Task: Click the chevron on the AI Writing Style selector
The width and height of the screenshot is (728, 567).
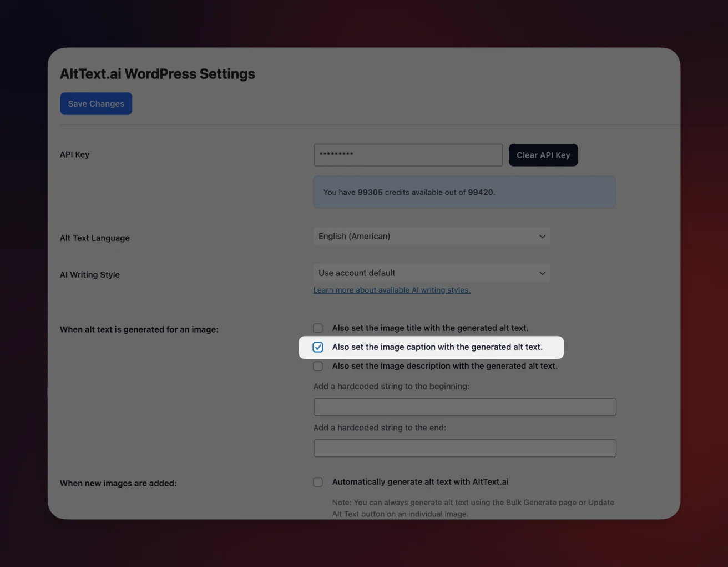Action: point(542,273)
